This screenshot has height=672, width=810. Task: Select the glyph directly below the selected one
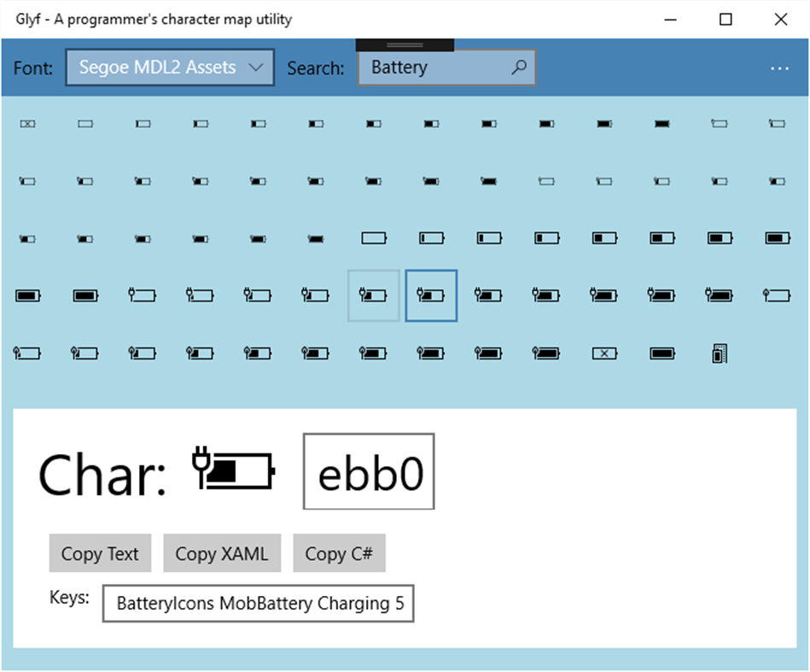pos(431,353)
